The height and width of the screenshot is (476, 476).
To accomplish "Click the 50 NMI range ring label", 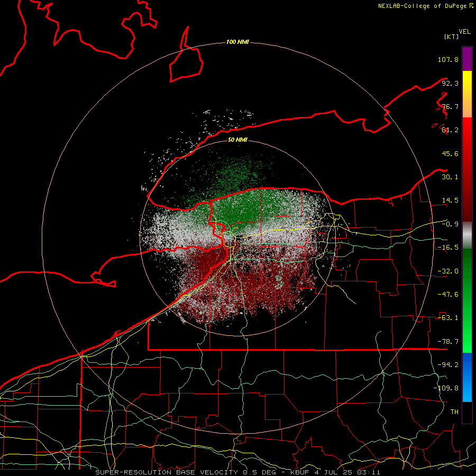I will point(237,140).
